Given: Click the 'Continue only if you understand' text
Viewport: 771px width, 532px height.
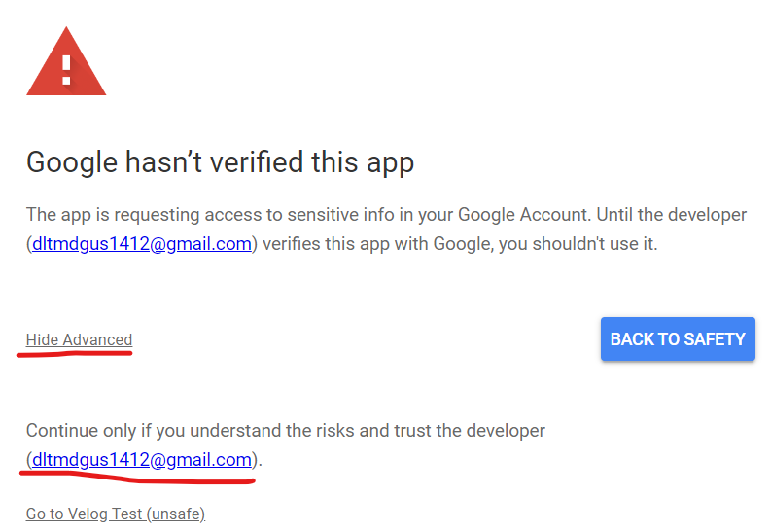Looking at the screenshot, I should 286,431.
